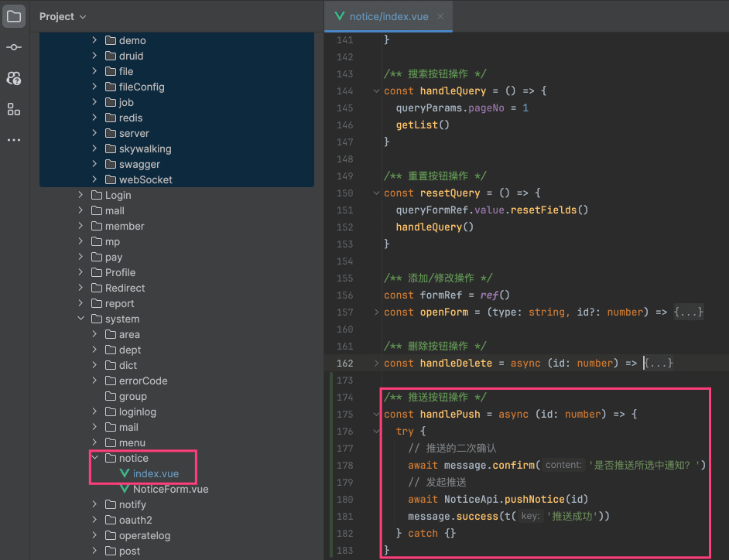This screenshot has width=729, height=560.
Task: Collapse the system folder
Action: point(80,319)
